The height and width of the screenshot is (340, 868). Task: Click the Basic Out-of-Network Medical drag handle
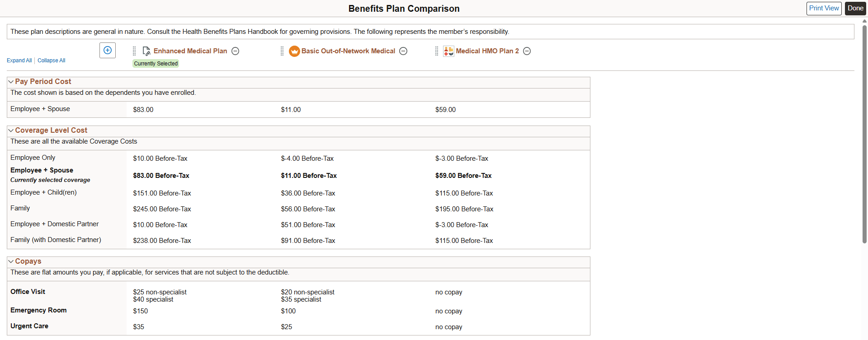click(x=282, y=51)
